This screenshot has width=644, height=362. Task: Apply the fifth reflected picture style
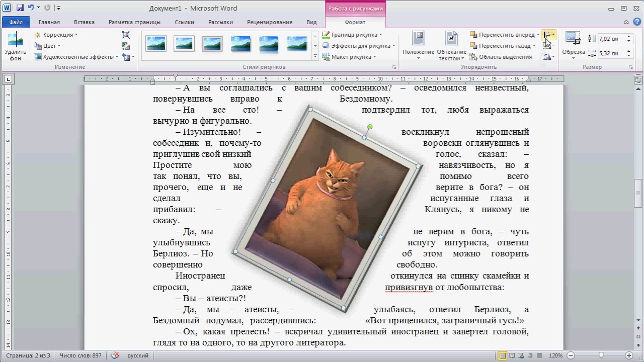[269, 44]
